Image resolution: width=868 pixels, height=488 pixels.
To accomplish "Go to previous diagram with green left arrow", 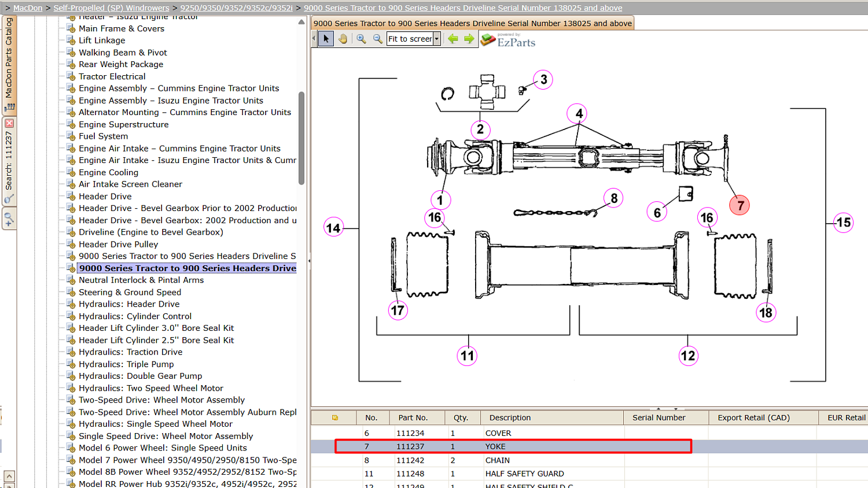I will [453, 39].
